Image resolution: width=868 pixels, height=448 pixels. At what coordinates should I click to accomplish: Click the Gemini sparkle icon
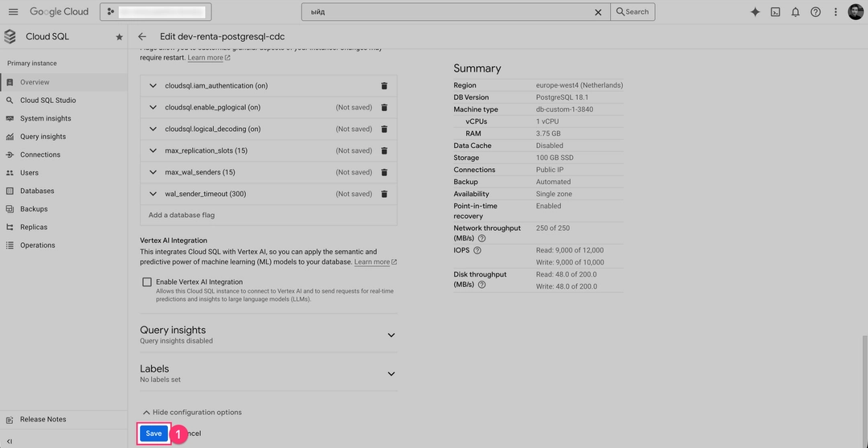click(755, 12)
